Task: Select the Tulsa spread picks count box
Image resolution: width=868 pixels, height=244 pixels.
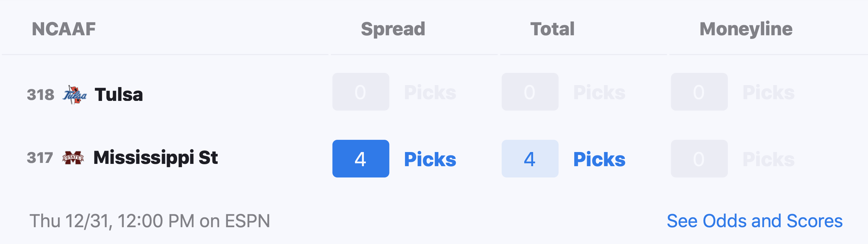Action: point(361,92)
